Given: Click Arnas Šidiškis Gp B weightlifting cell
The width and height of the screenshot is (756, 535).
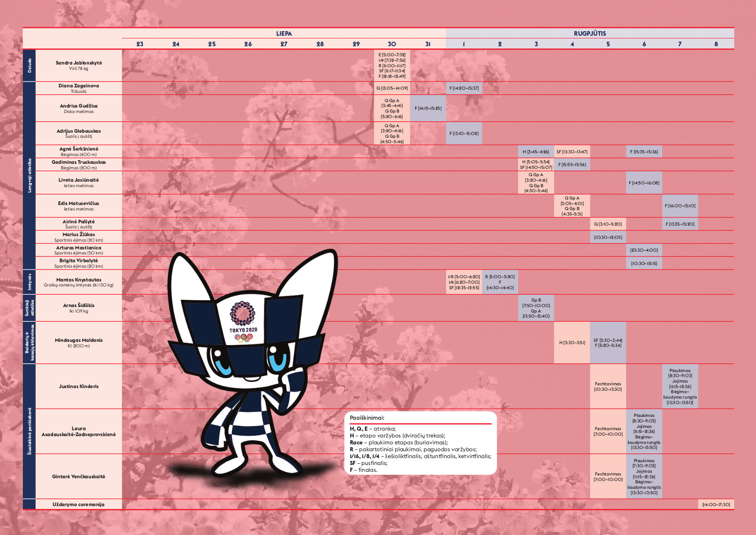Looking at the screenshot, I should 536,308.
